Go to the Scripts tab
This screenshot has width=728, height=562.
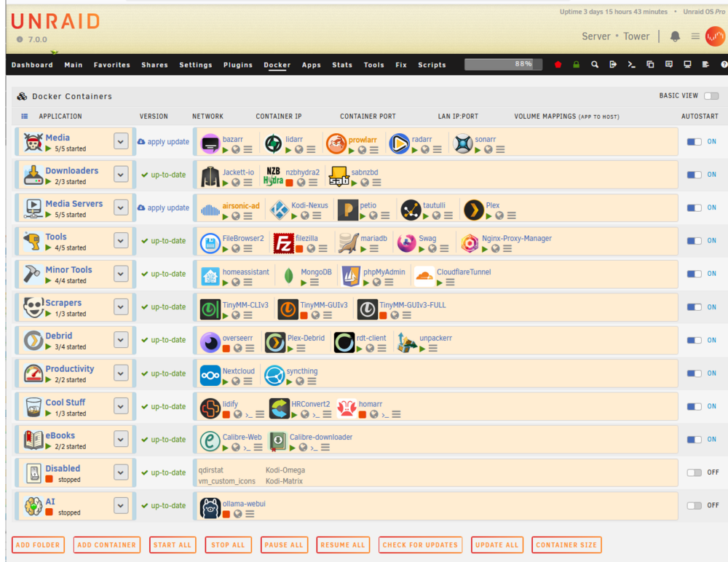[432, 65]
